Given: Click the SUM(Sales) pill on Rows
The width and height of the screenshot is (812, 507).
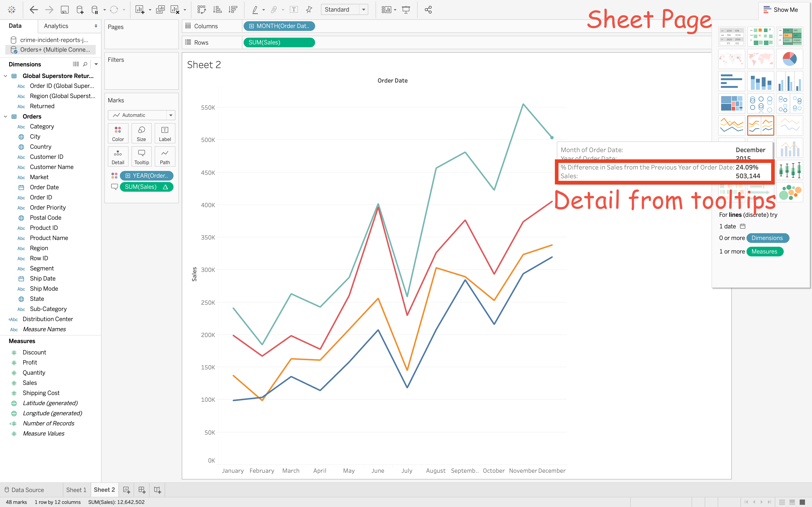Looking at the screenshot, I should tap(279, 42).
